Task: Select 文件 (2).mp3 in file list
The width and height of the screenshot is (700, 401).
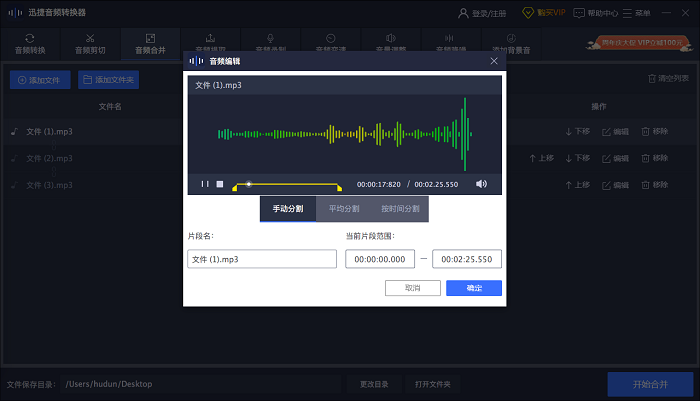Action: (x=49, y=159)
